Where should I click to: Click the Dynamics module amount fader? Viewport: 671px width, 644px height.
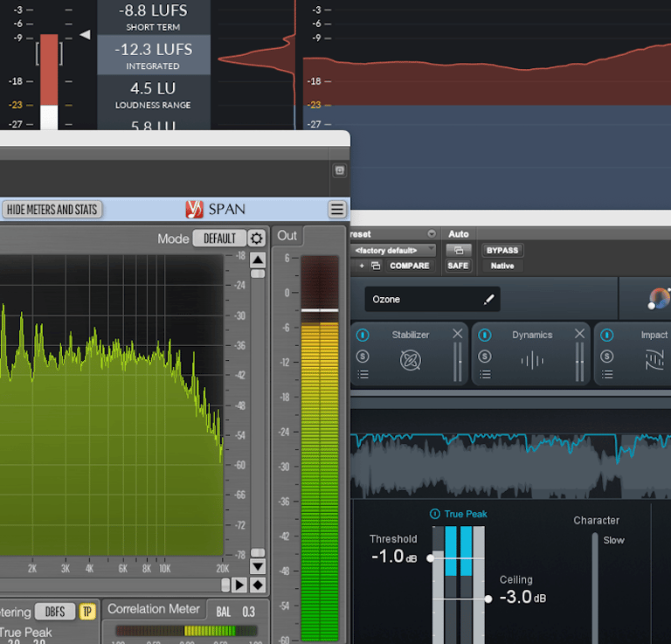579,362
